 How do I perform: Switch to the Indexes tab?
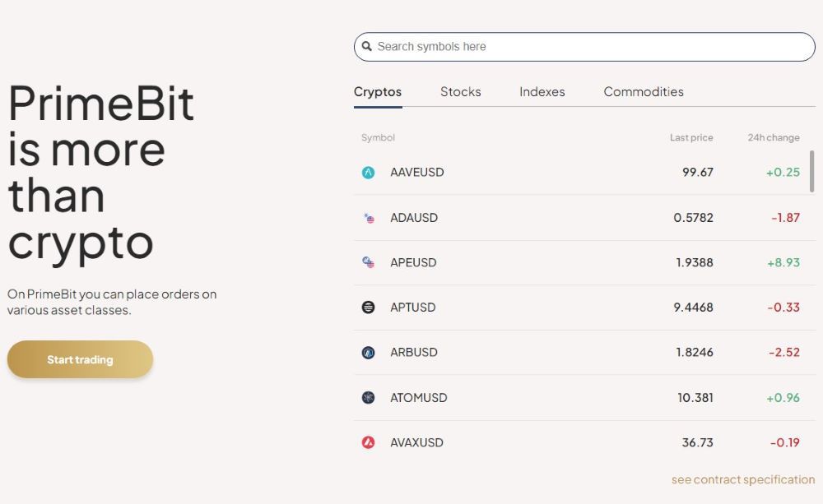(542, 91)
